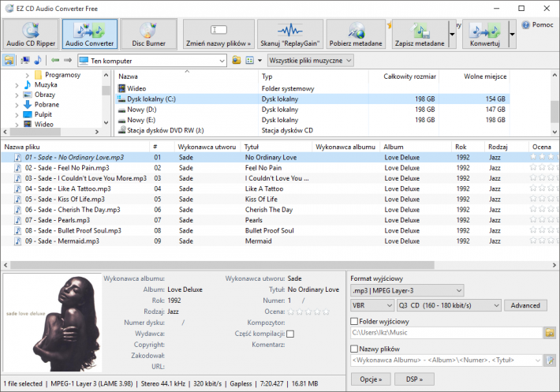The width and height of the screenshot is (560, 392).
Task: Click Skanuj ReplayGain waveform button
Action: click(290, 34)
